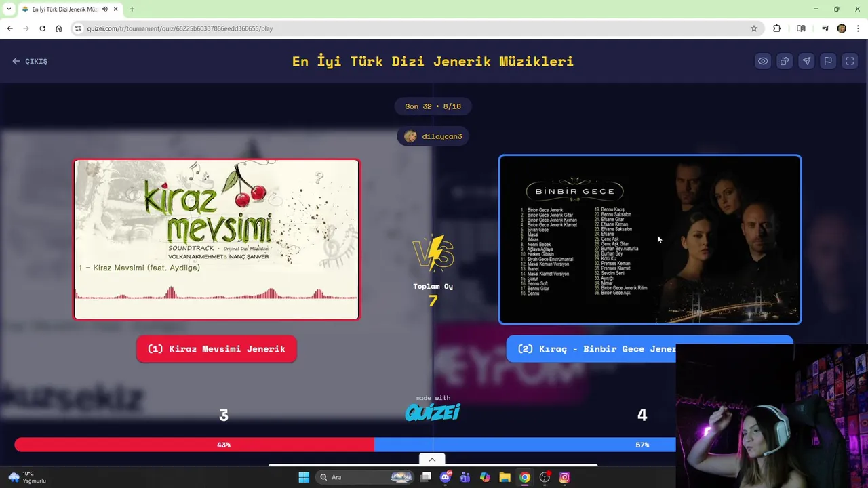868x488 pixels.
Task: Expand the bottom panel chevron arrow
Action: (x=432, y=460)
